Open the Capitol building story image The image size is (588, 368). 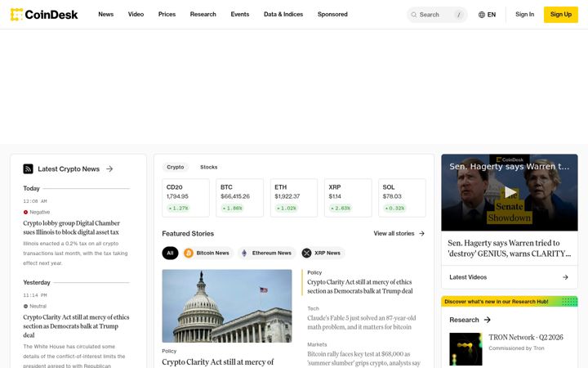227,306
